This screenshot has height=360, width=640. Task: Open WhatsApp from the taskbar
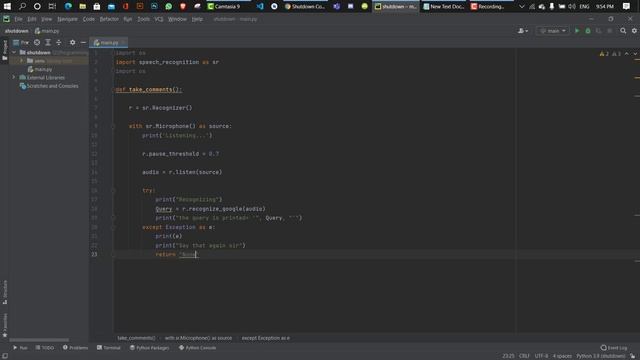(169, 6)
